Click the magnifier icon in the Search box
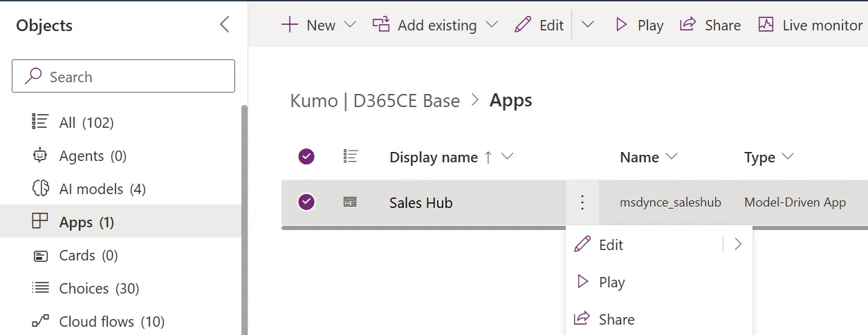Viewport: 868px width, 335px height. coord(33,77)
